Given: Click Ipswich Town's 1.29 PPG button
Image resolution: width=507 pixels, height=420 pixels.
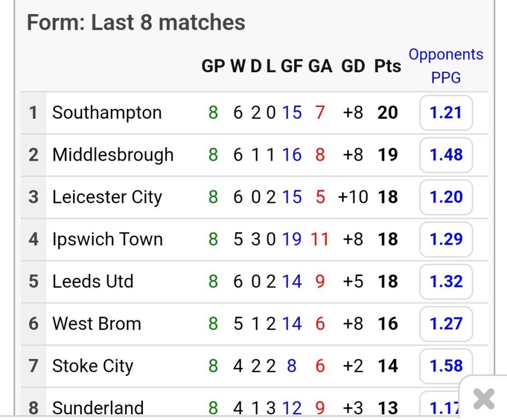Looking at the screenshot, I should (x=445, y=239).
